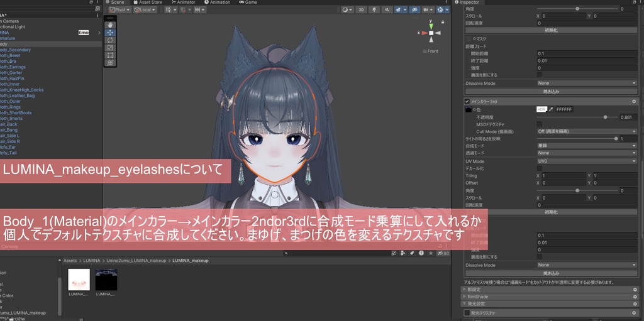Switch to the Animation tab

coord(217,2)
